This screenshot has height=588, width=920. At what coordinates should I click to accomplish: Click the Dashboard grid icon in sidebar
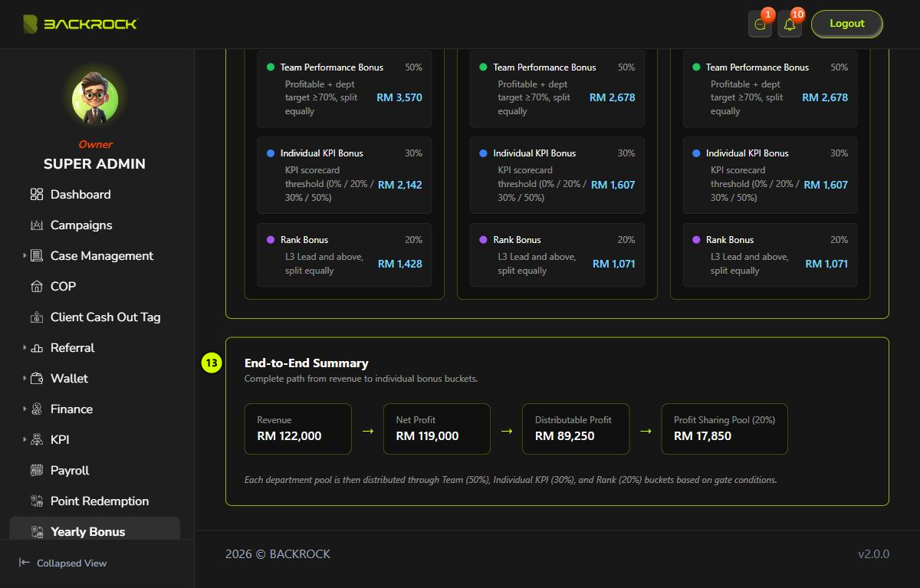[x=37, y=195]
